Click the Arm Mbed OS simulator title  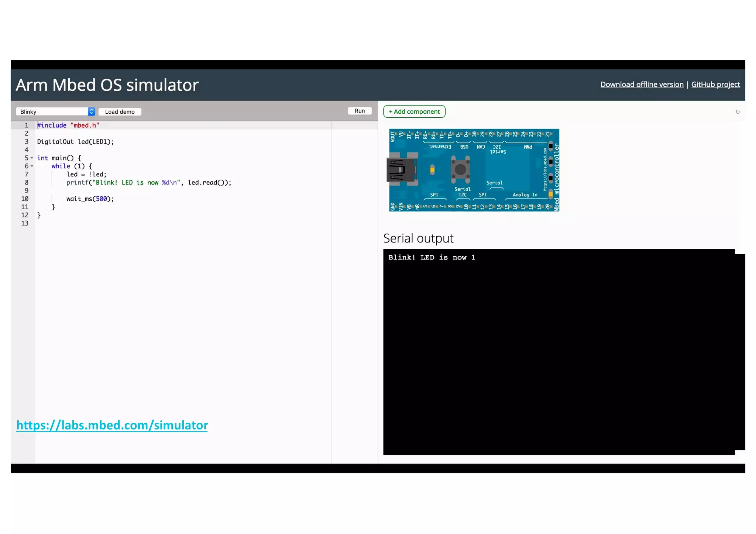click(107, 85)
